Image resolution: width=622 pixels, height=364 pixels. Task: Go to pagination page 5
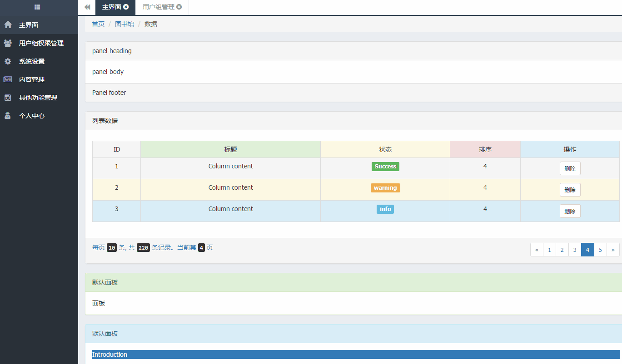click(600, 250)
